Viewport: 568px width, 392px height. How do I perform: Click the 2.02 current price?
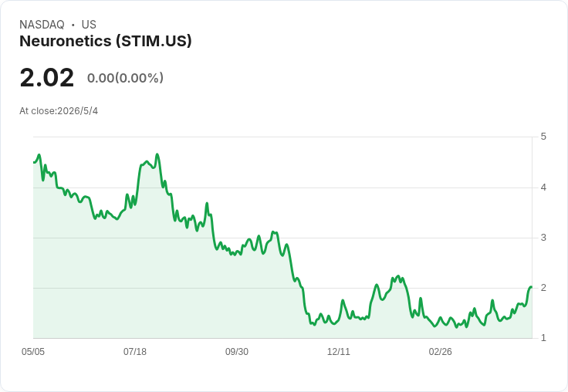[47, 78]
